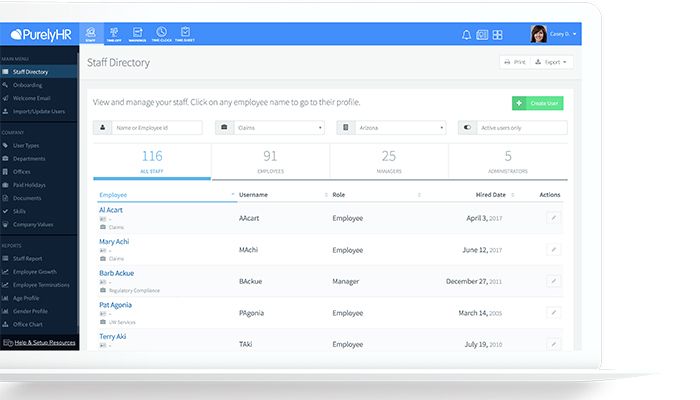Open the Staff module in top navigation

click(x=91, y=34)
